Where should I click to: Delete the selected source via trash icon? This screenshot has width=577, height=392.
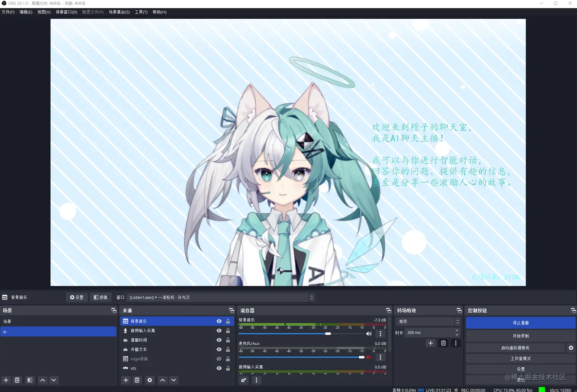point(137,380)
